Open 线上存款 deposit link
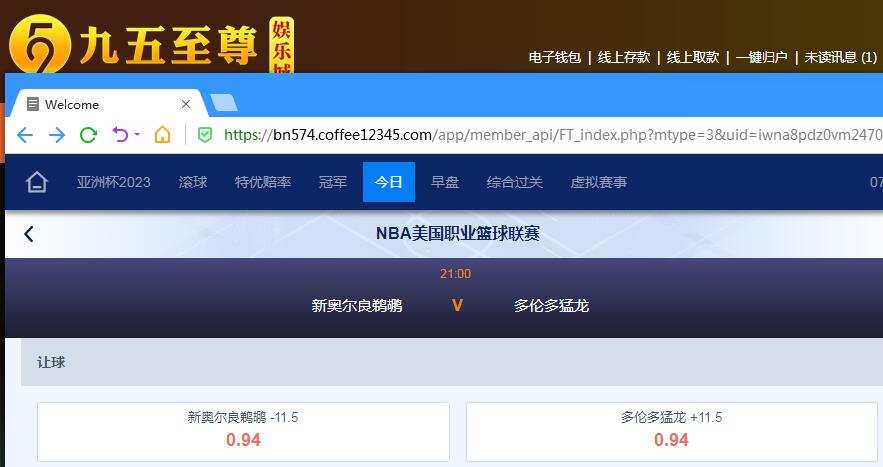Screen dimensions: 883x467 (624, 57)
